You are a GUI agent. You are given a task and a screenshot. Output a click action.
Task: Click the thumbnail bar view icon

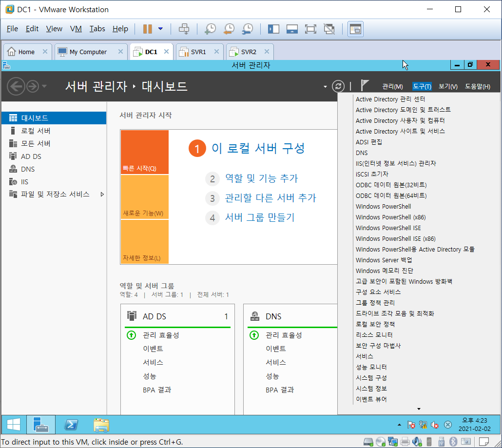(292, 29)
